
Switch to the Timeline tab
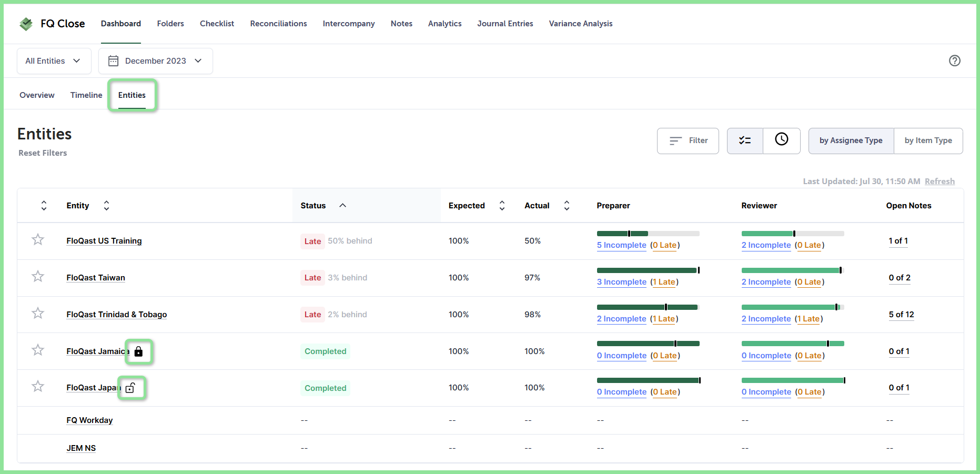coord(86,95)
